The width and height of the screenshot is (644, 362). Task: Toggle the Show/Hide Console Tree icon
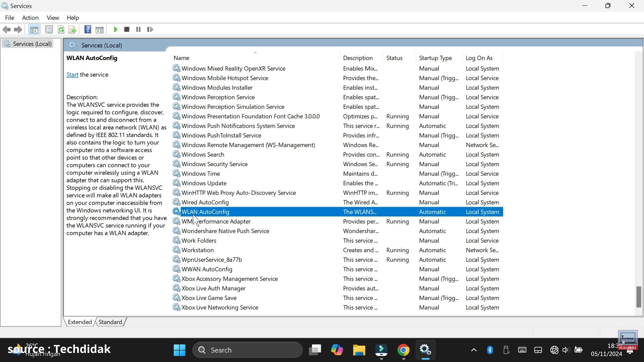pyautogui.click(x=34, y=29)
